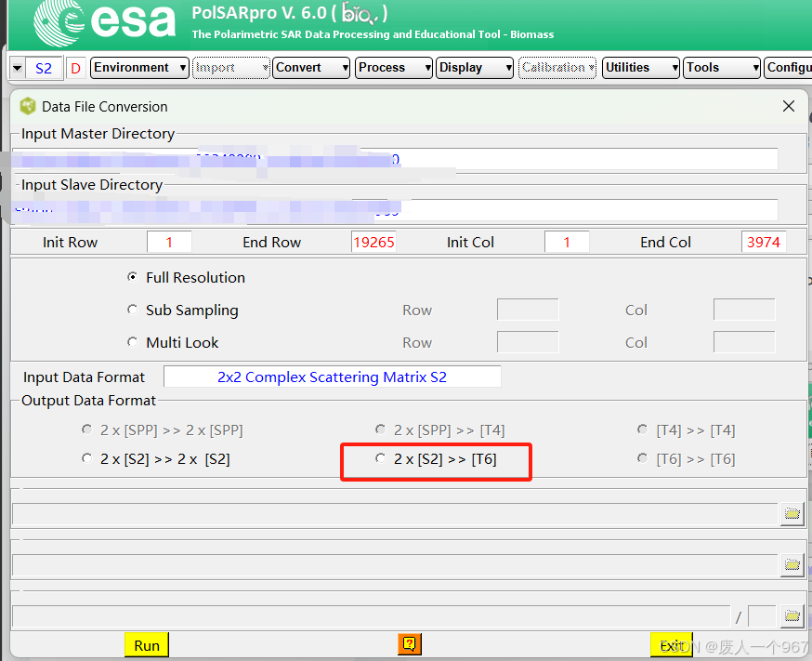Click the Data File Conversion window icon
Image resolution: width=812 pixels, height=661 pixels.
pyautogui.click(x=28, y=106)
